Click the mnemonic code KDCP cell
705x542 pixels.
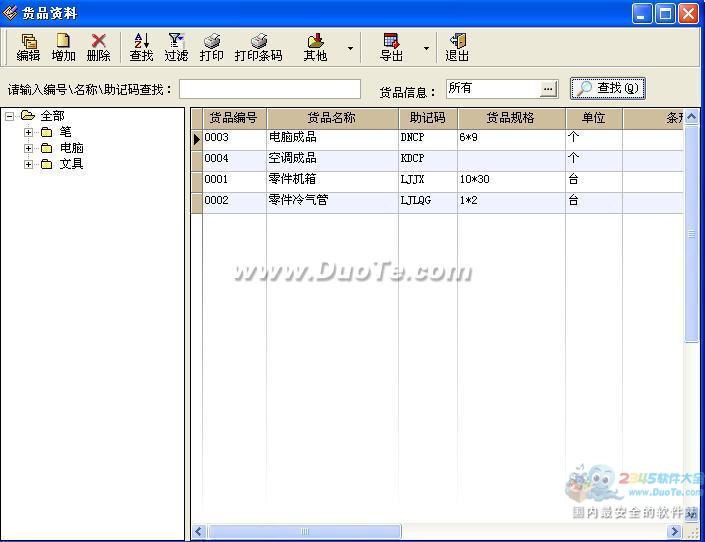[428, 159]
